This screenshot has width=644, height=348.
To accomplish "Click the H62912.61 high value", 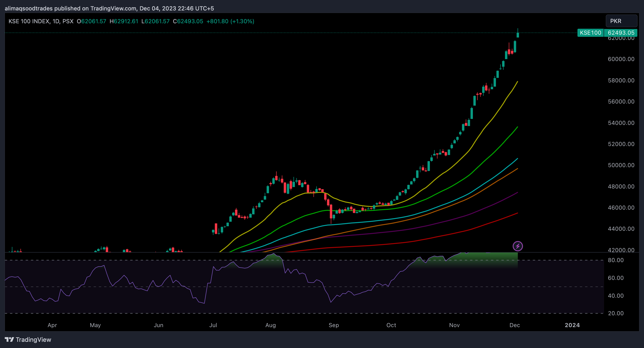I will (x=124, y=21).
